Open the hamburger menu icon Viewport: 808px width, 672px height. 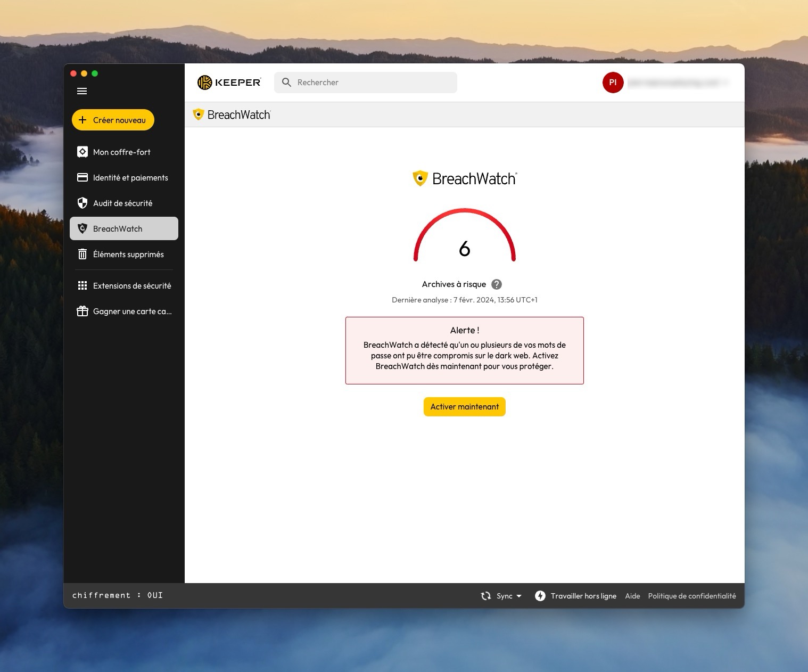[x=82, y=91]
